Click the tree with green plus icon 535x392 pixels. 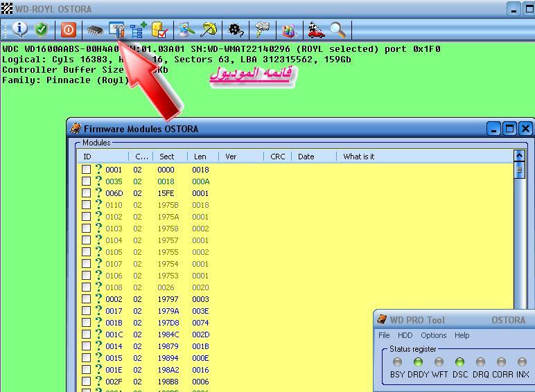[x=139, y=30]
